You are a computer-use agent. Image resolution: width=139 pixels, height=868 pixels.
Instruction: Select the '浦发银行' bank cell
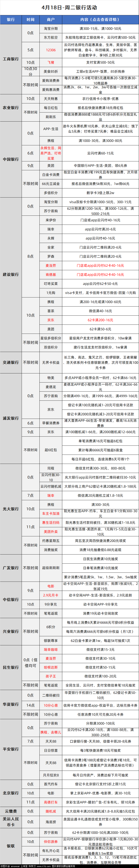(11, 418)
